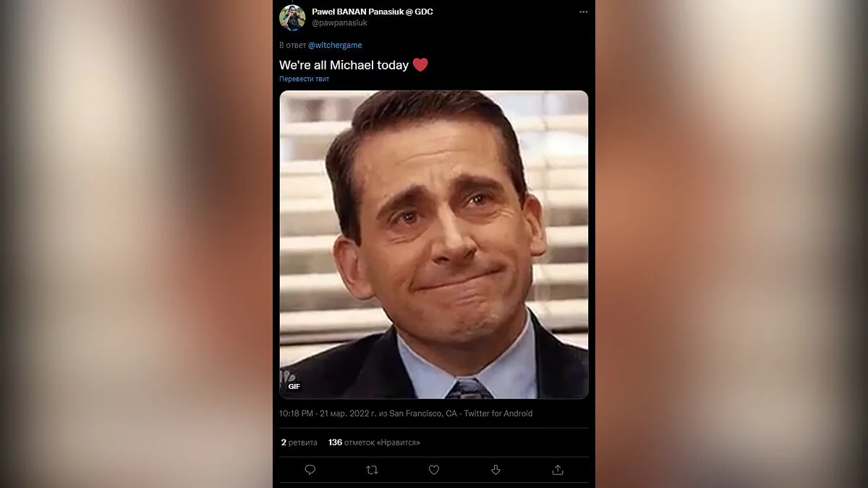Open the crying Michael GIF image
The height and width of the screenshot is (488, 868).
pyautogui.click(x=434, y=244)
